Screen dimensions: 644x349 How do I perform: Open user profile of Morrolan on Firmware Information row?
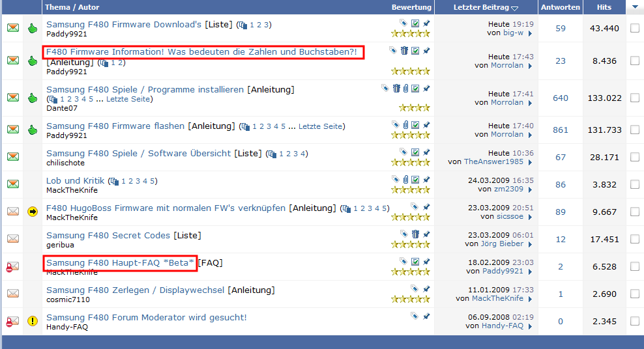coord(507,65)
